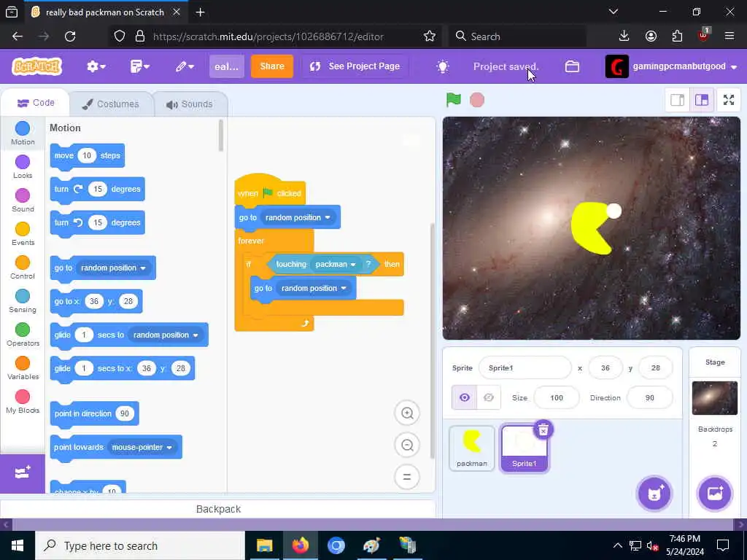Open the Backpack panel
This screenshot has height=560, width=747.
(218, 509)
